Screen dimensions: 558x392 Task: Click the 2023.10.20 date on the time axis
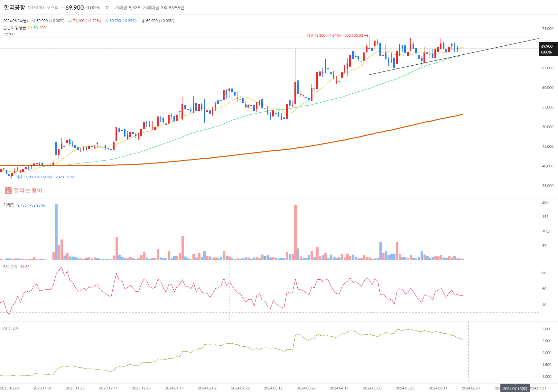click(x=9, y=388)
